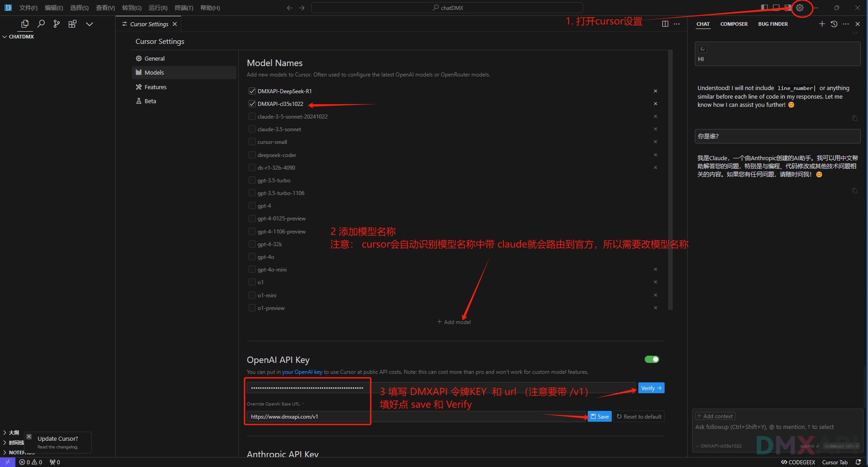Open the Explorer files icon
The image size is (868, 467).
coord(25,24)
